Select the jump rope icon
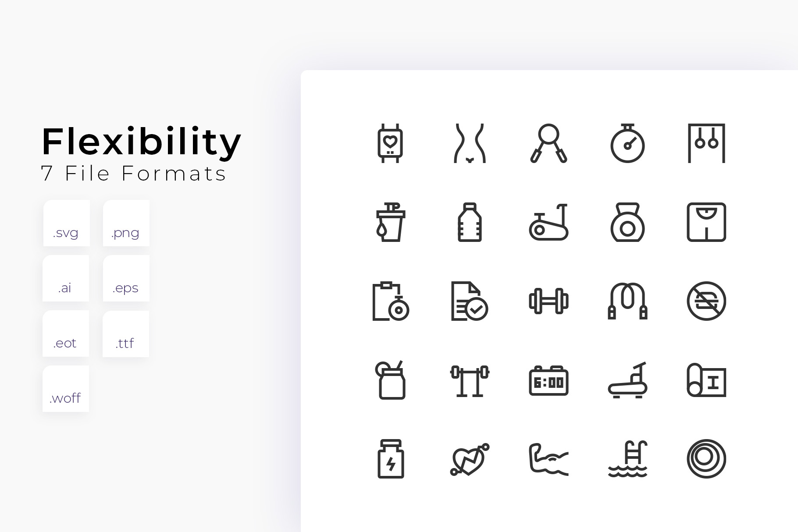798x532 pixels. 627,301
